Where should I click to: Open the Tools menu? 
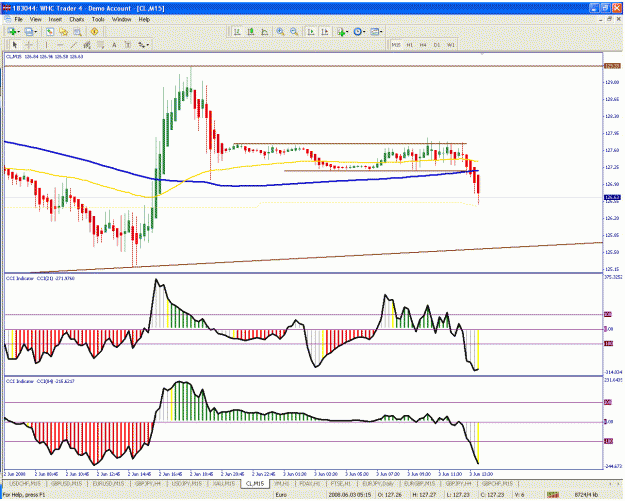[x=98, y=19]
